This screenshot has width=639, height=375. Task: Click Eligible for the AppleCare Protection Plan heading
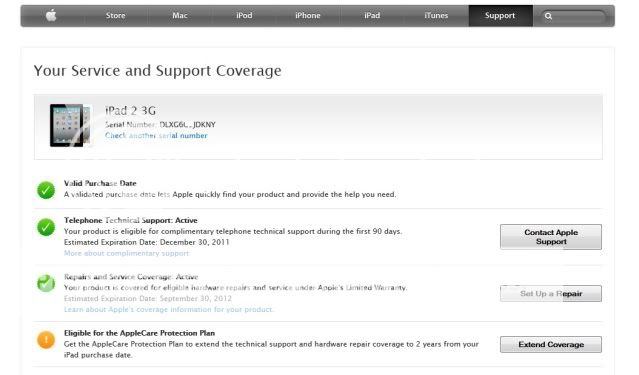[139, 333]
